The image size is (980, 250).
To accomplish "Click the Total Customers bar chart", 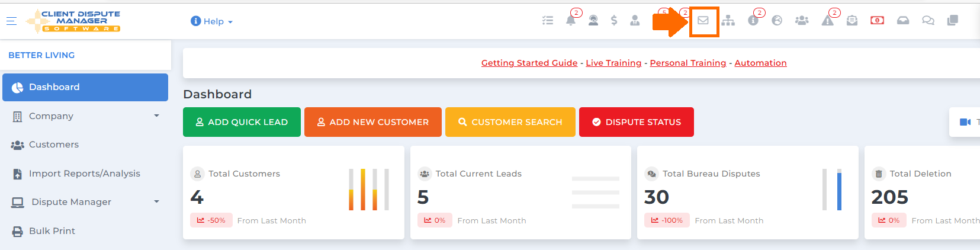I will [369, 190].
